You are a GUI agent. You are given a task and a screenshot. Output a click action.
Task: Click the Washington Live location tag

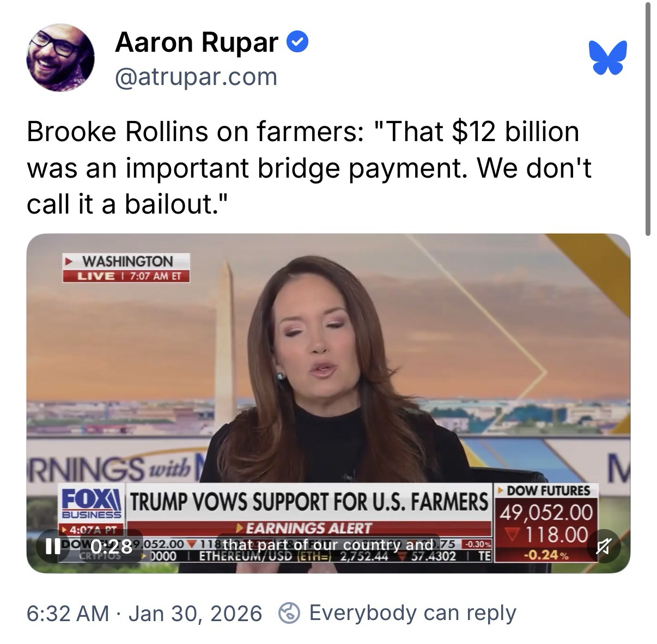pos(126,268)
